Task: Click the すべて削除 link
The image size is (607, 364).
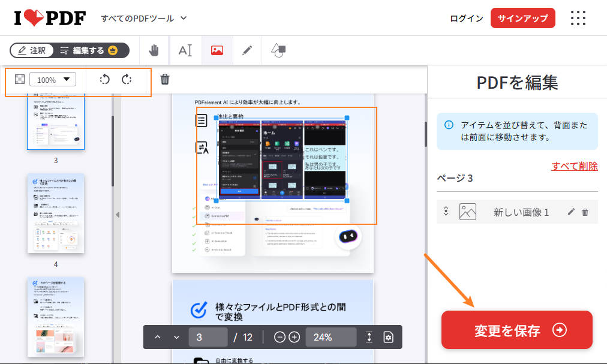Action: pyautogui.click(x=573, y=166)
